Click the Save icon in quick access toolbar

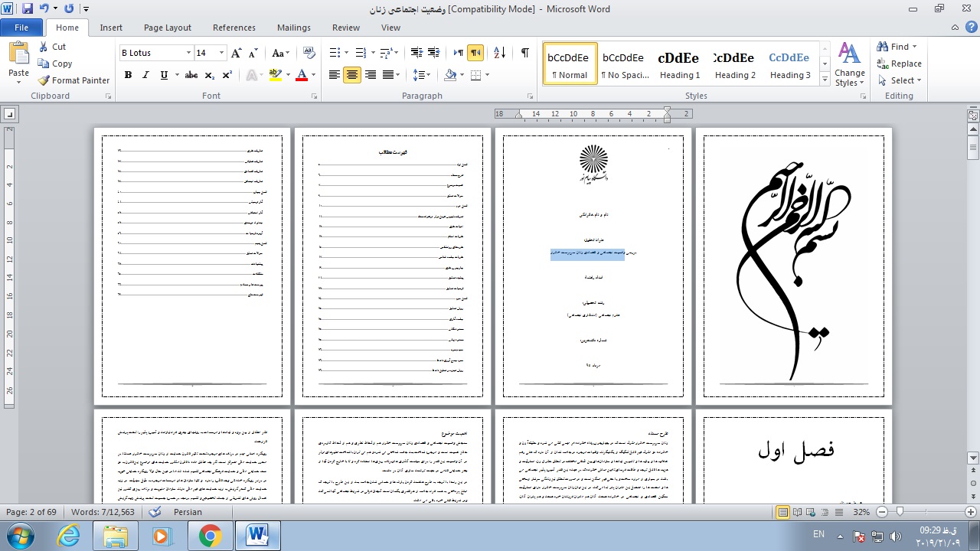coord(28,9)
